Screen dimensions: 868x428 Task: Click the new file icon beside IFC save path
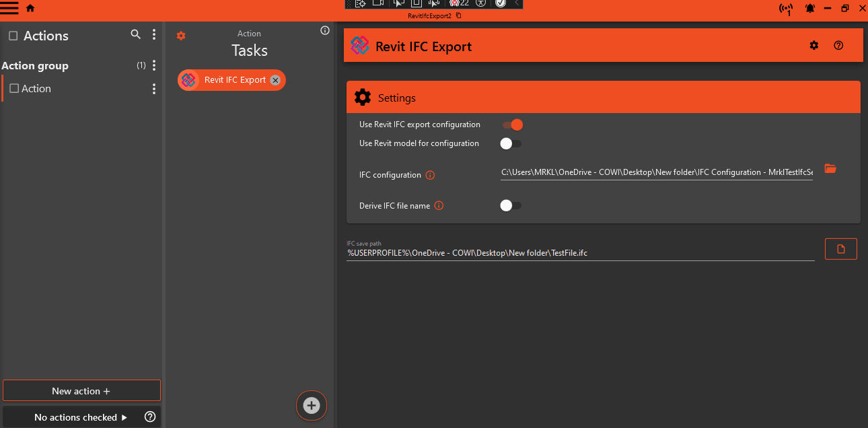(840, 248)
